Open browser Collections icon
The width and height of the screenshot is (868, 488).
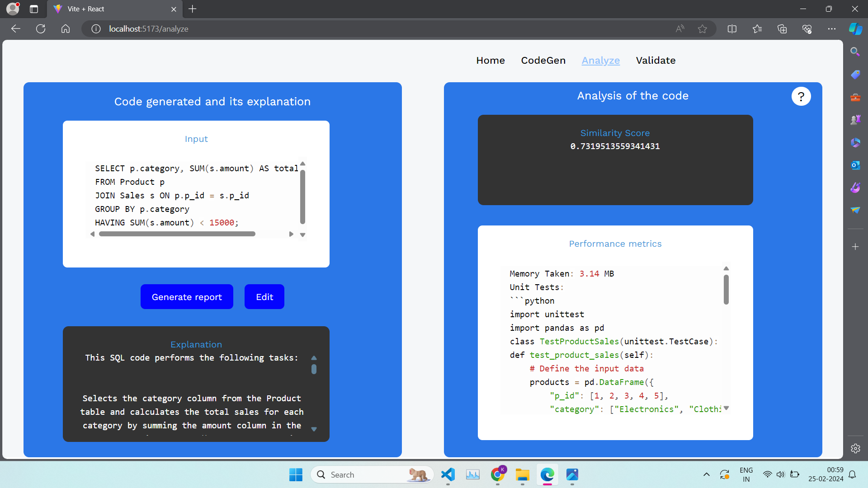click(782, 29)
